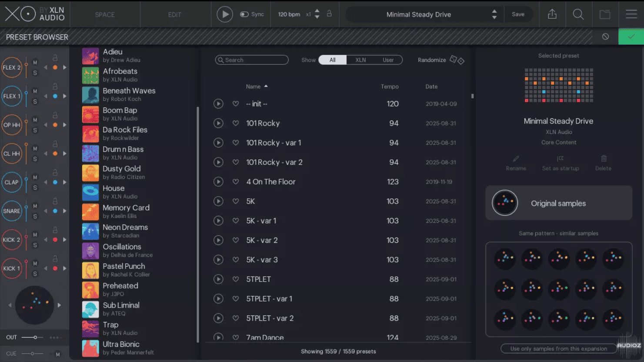Adjust the bpm tempo stepper arrows
Image resolution: width=644 pixels, height=362 pixels.
pyautogui.click(x=317, y=14)
